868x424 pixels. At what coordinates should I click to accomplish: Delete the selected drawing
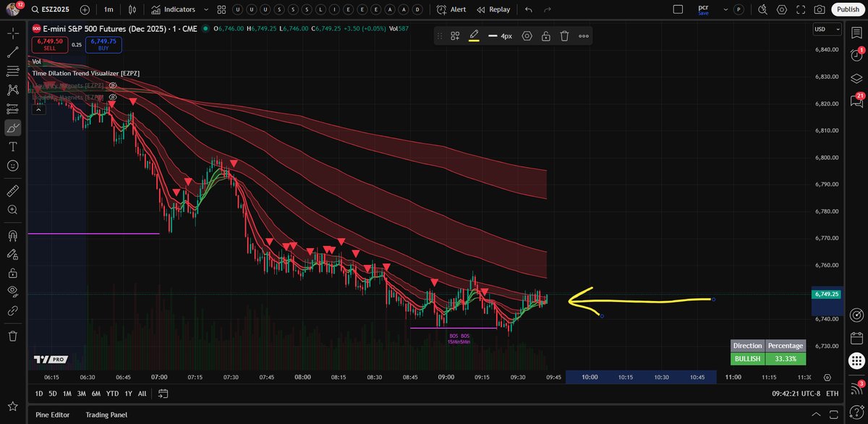564,35
